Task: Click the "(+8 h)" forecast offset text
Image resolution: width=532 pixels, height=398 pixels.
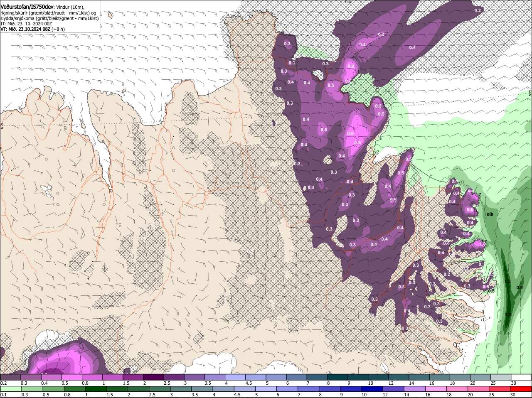Action: (x=59, y=29)
